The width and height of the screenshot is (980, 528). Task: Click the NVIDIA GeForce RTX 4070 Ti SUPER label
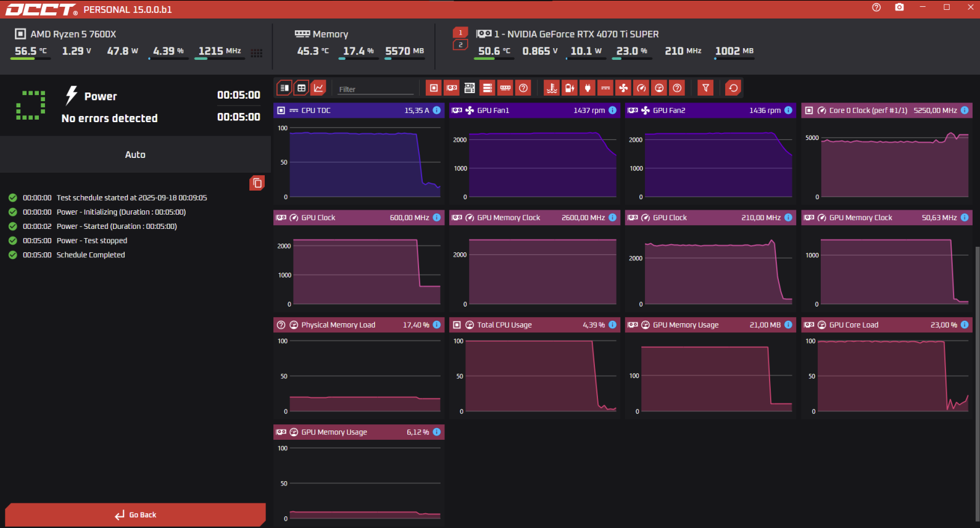coord(576,35)
